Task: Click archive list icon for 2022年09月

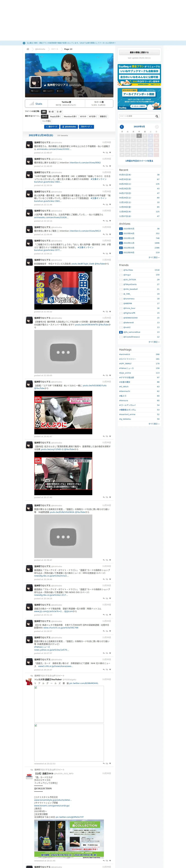Action: click(121, 252)
